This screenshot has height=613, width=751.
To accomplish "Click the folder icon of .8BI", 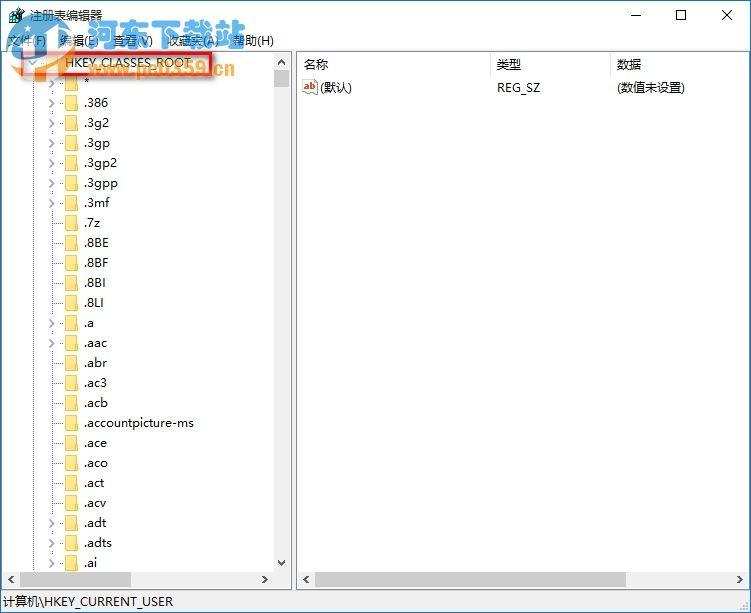I will pyautogui.click(x=71, y=283).
